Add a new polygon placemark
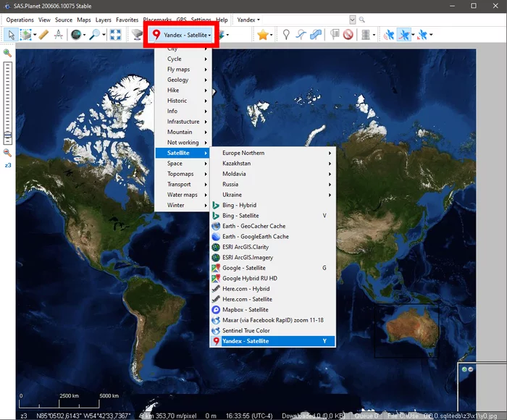Image resolution: width=507 pixels, height=420 pixels. click(x=316, y=35)
